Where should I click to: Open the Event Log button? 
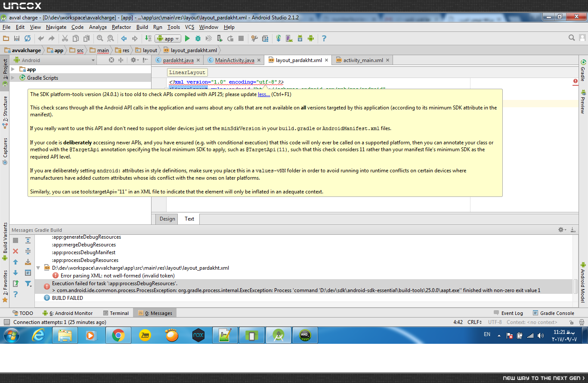(508, 313)
